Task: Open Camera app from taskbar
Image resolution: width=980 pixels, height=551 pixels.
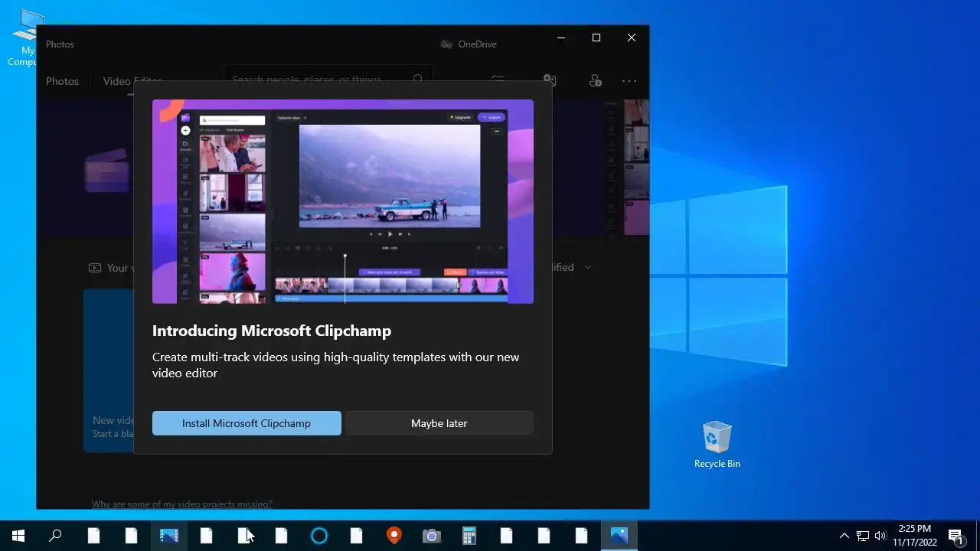Action: point(432,536)
